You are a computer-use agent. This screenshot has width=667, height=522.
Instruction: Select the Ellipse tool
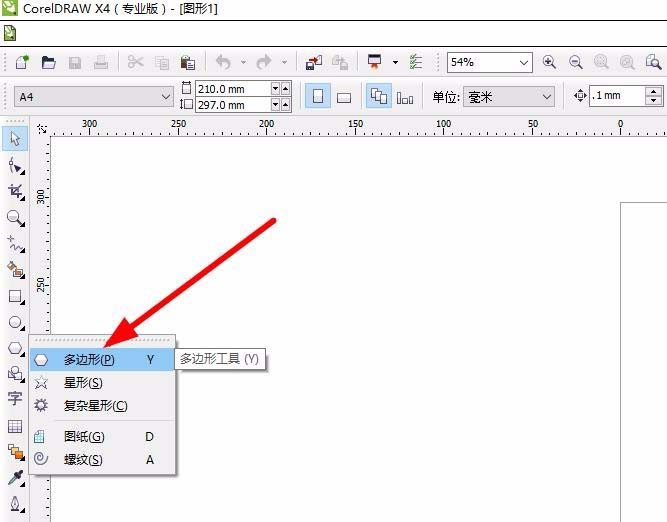[x=15, y=322]
